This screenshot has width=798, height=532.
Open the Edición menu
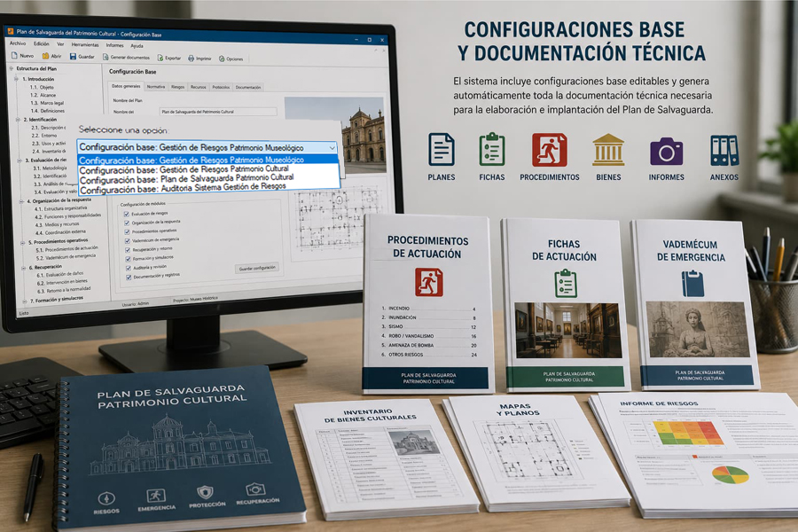[x=41, y=43]
